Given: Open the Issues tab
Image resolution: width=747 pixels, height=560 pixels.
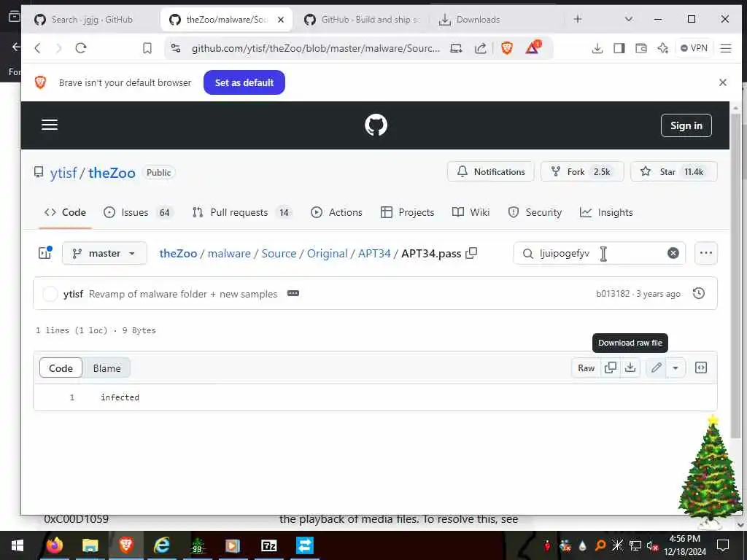Looking at the screenshot, I should (137, 212).
